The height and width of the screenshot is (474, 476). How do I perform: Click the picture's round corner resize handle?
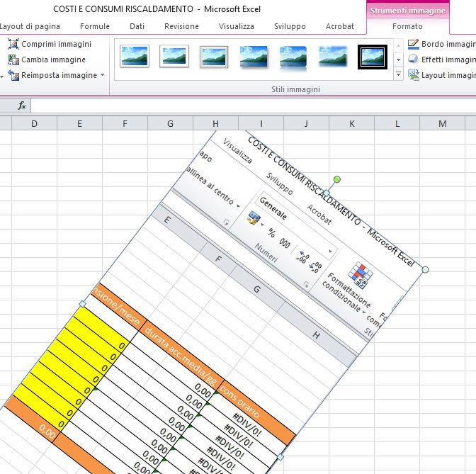425,270
